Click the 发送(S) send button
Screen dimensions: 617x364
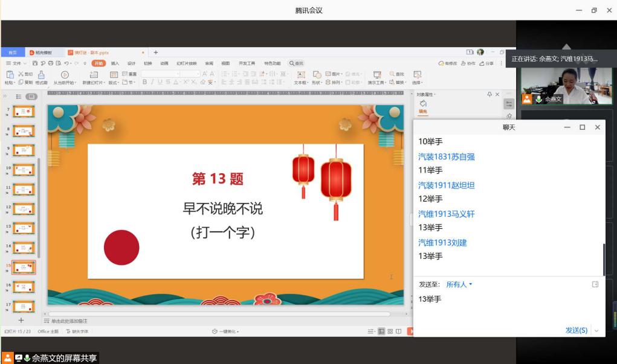(576, 331)
